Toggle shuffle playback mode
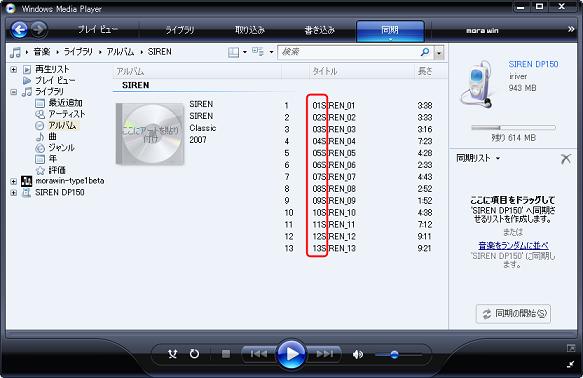The width and height of the screenshot is (583, 378). 172,354
